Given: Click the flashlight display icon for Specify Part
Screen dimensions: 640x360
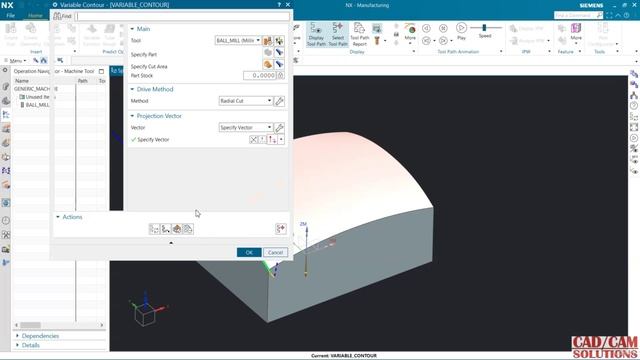Looking at the screenshot, I should coord(279,53).
